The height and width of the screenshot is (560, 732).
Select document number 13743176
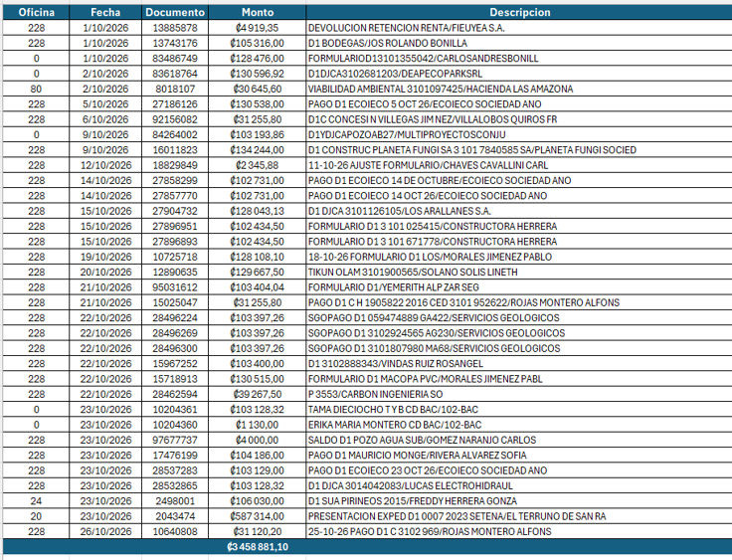coord(175,43)
